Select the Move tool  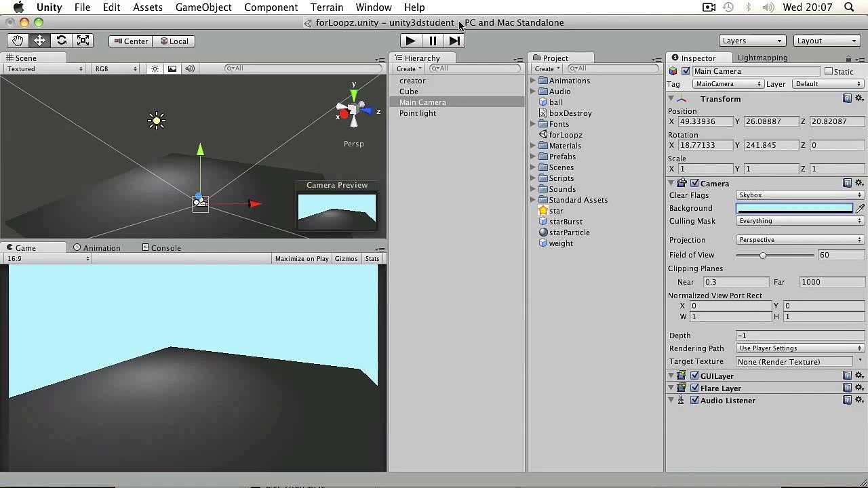(x=39, y=41)
